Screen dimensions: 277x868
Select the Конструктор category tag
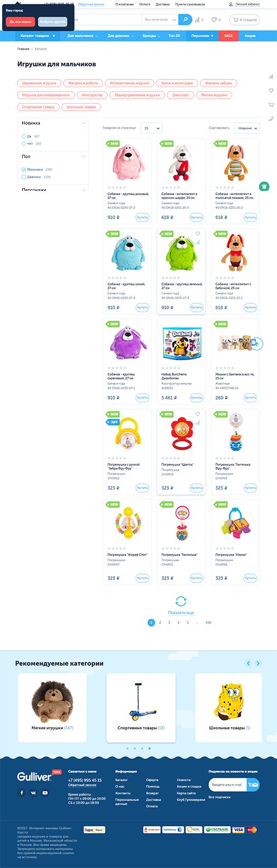(92, 95)
